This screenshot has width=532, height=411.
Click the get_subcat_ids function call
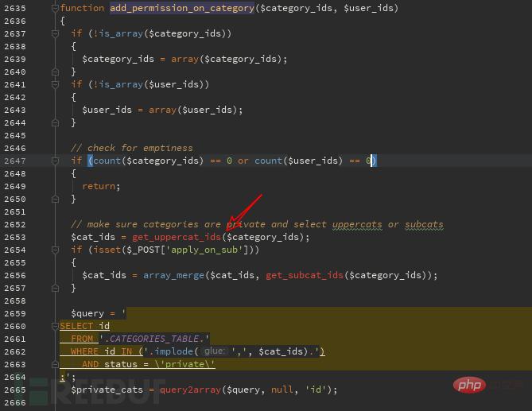305,275
